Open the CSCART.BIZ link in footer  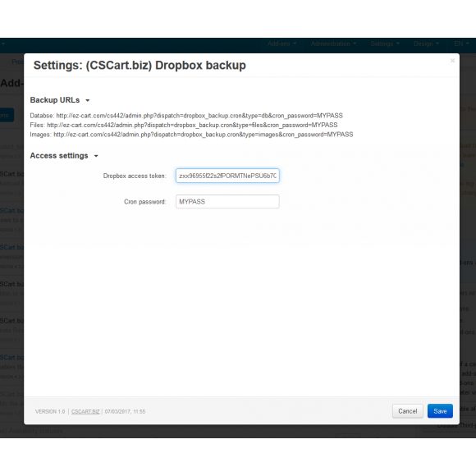85,412
